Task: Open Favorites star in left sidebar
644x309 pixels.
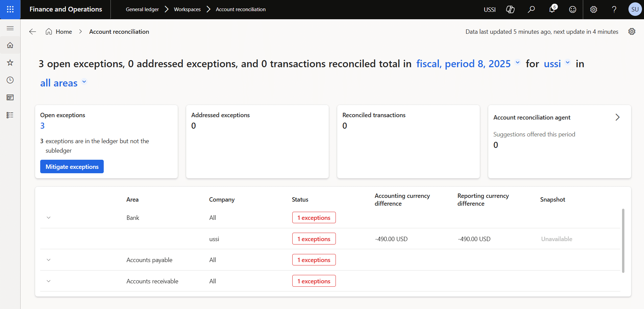Action: click(x=10, y=62)
